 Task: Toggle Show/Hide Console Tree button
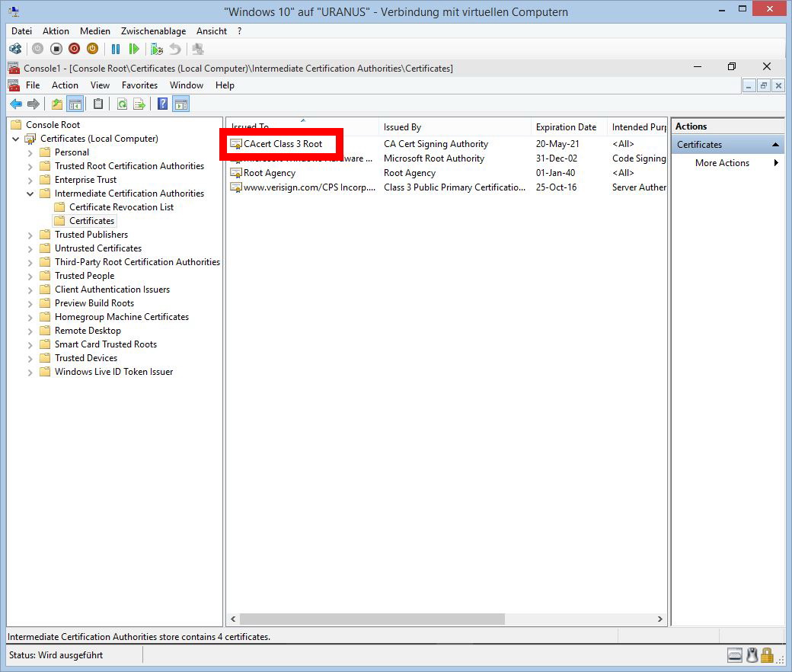tap(75, 104)
